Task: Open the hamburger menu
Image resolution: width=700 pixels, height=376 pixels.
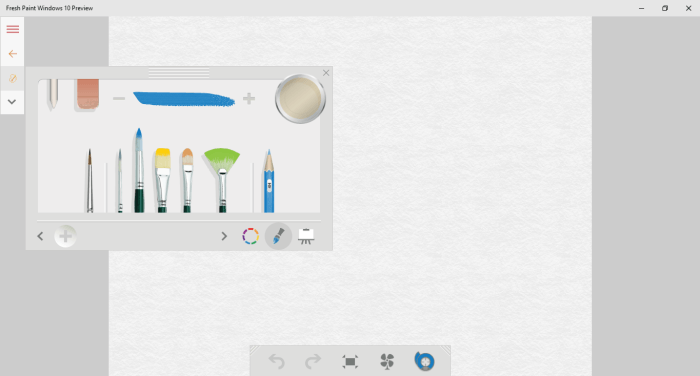Action: [12, 29]
